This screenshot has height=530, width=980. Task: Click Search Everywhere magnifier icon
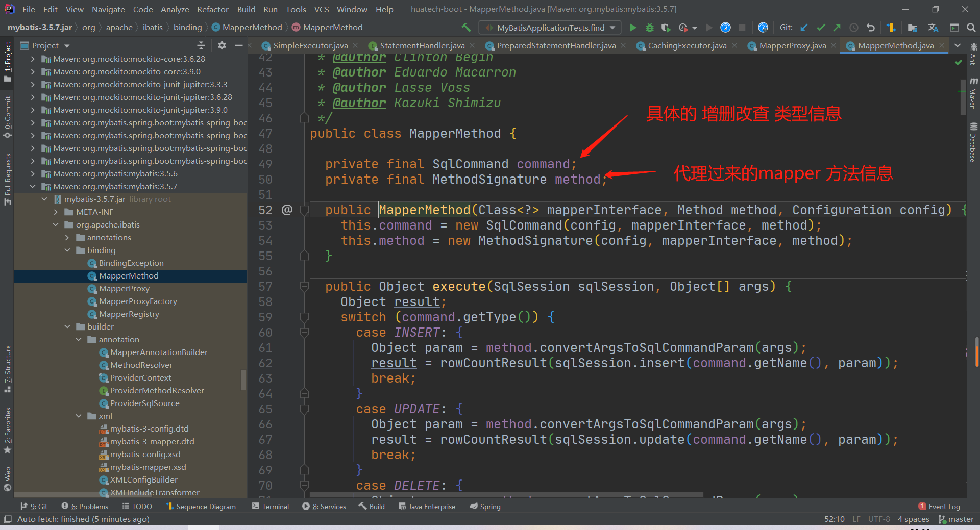pyautogui.click(x=971, y=28)
